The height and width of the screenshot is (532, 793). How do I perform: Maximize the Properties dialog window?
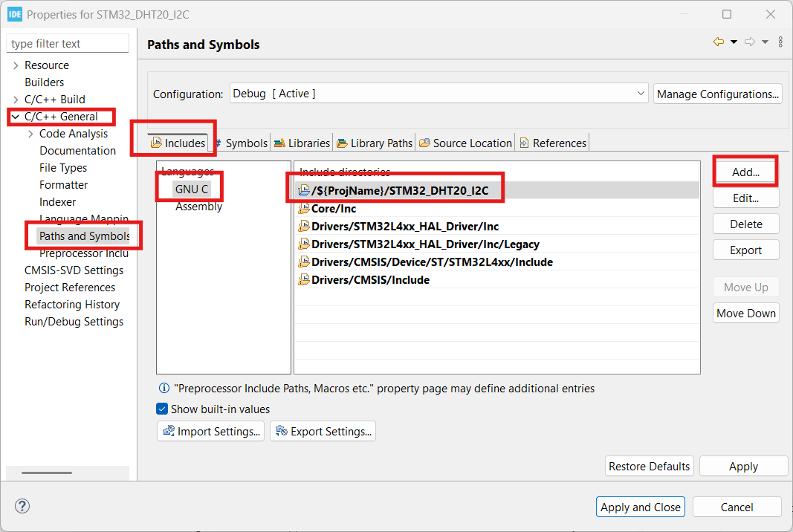point(727,14)
